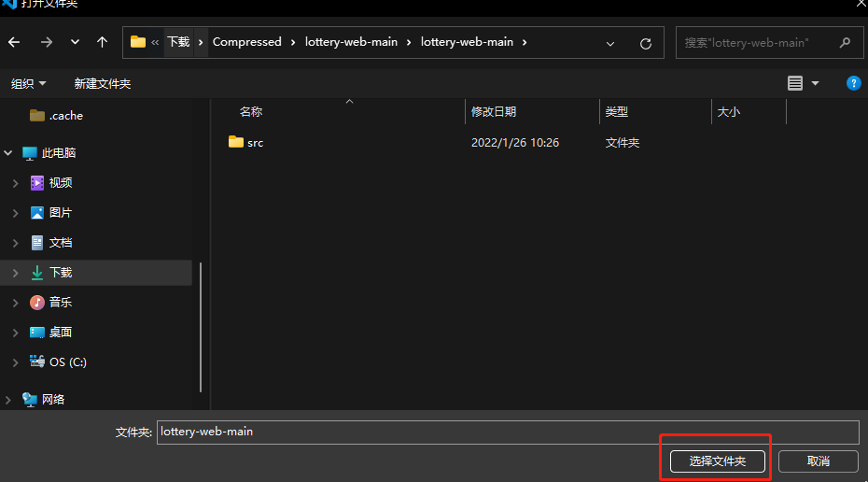Select OS (C:) drive in sidebar
Viewport: 868px width, 482px height.
(58, 362)
